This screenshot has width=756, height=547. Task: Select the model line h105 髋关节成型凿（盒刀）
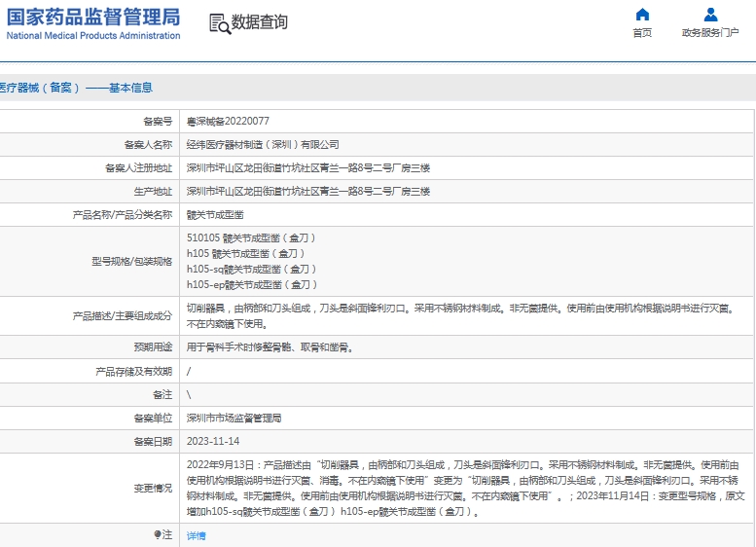click(245, 253)
